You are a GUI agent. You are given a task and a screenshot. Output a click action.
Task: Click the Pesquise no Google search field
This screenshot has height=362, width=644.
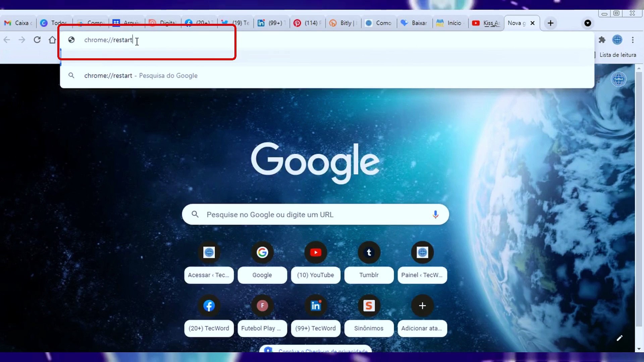(x=315, y=215)
